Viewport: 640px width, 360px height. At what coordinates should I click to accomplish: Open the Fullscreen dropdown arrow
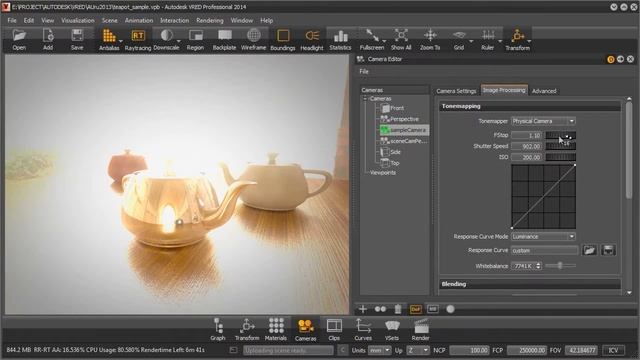point(384,41)
